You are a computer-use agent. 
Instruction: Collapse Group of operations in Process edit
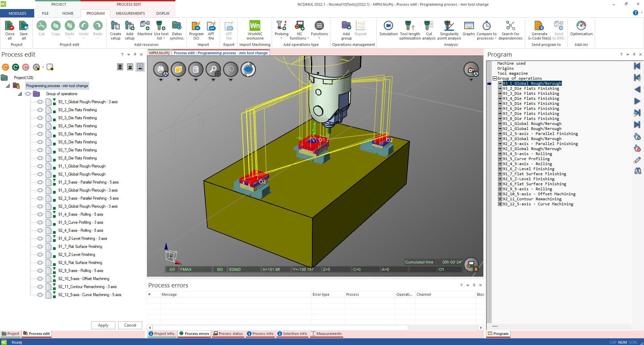point(20,94)
